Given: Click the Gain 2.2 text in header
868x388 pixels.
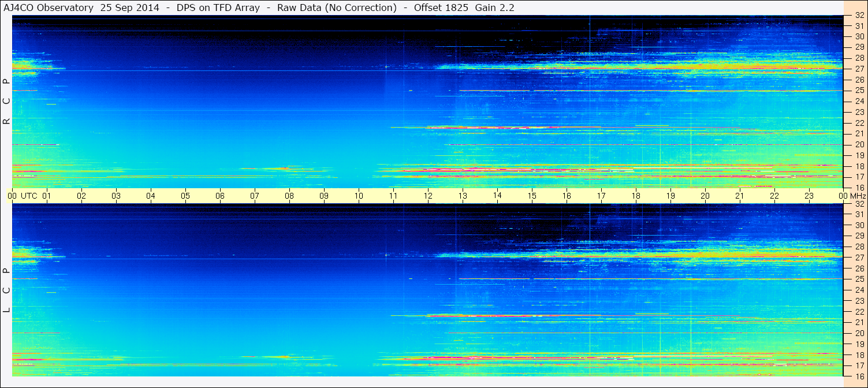Looking at the screenshot, I should (494, 8).
